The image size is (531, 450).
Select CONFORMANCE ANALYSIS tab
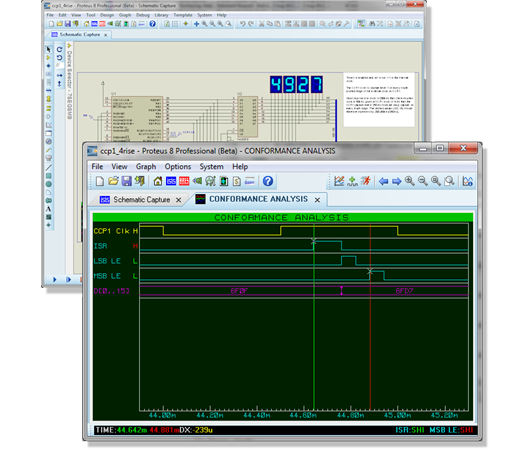[258, 199]
